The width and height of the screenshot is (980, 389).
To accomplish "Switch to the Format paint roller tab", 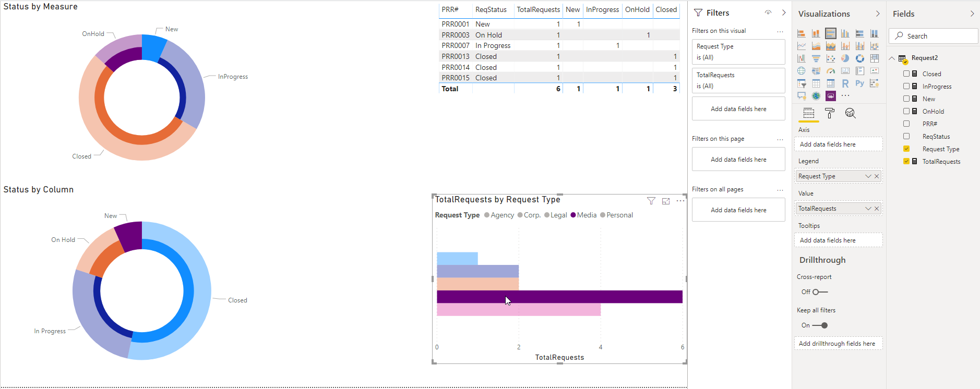I will point(830,113).
